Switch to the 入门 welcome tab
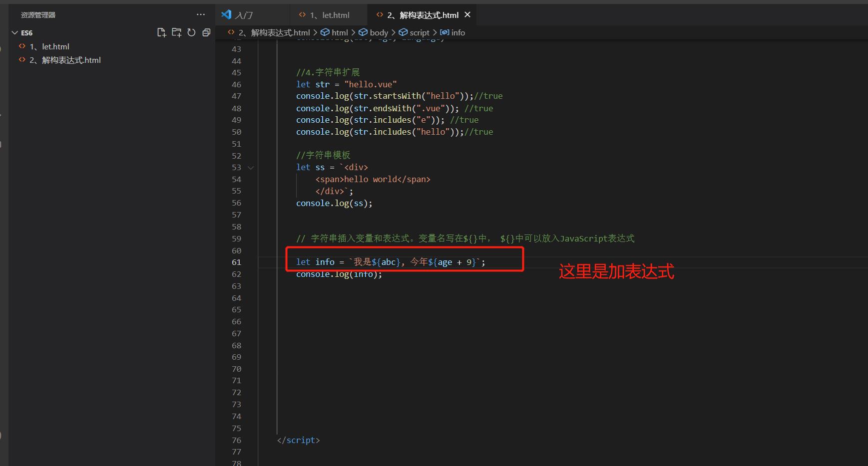The image size is (868, 466). (244, 15)
